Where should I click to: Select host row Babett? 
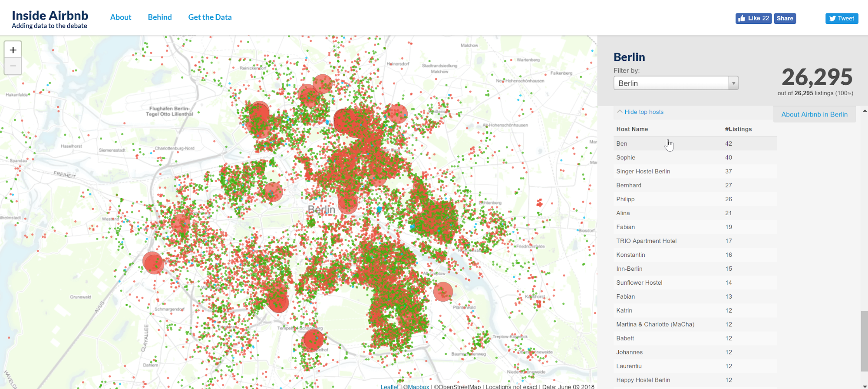(695, 338)
